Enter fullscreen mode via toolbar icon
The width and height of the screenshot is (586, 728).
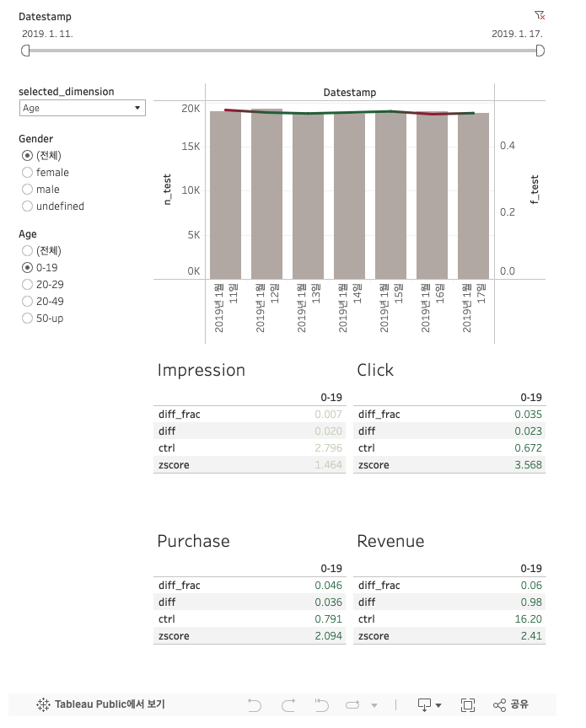(x=467, y=704)
